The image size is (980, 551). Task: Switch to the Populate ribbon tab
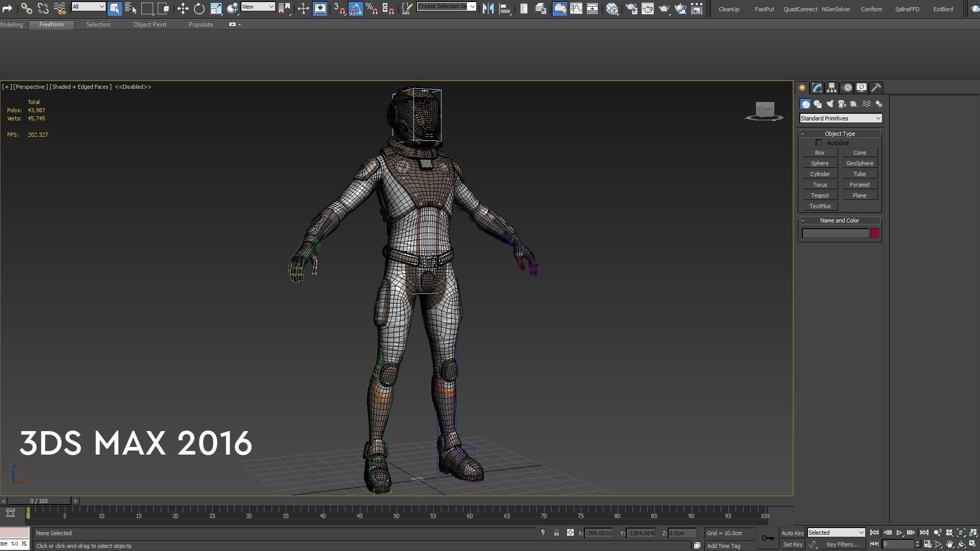click(x=201, y=24)
